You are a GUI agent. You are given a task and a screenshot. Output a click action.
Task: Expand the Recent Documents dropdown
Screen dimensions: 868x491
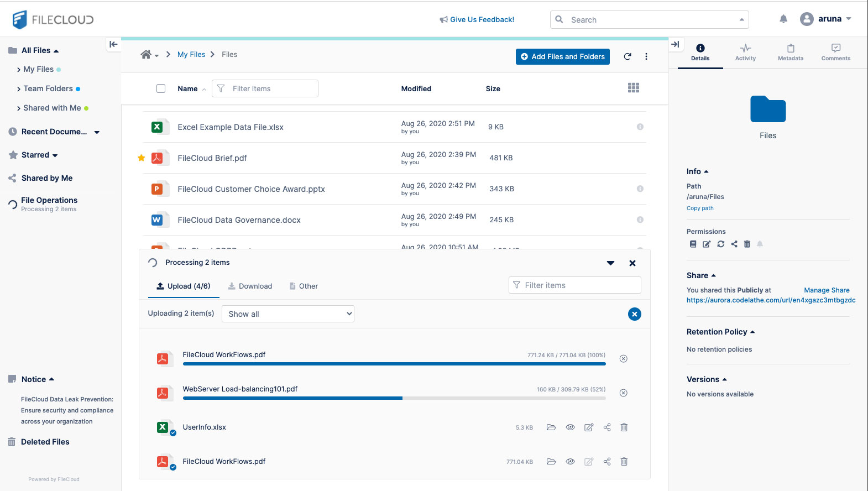tap(97, 132)
